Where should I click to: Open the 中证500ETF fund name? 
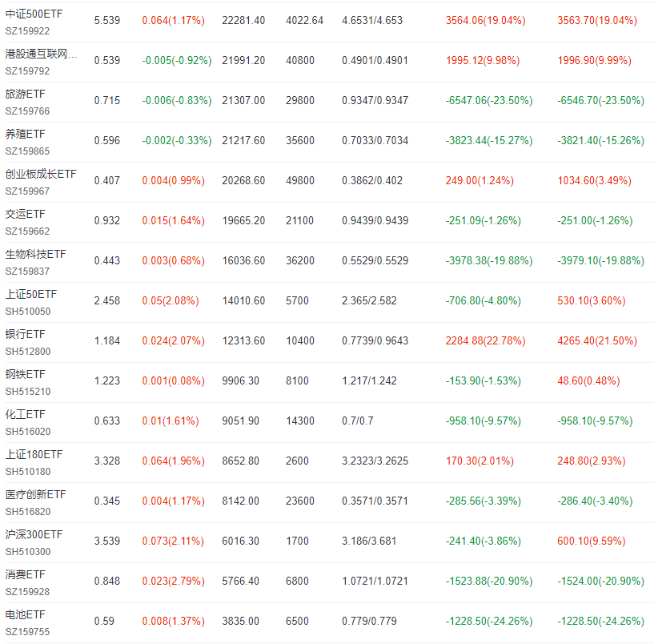click(x=34, y=14)
